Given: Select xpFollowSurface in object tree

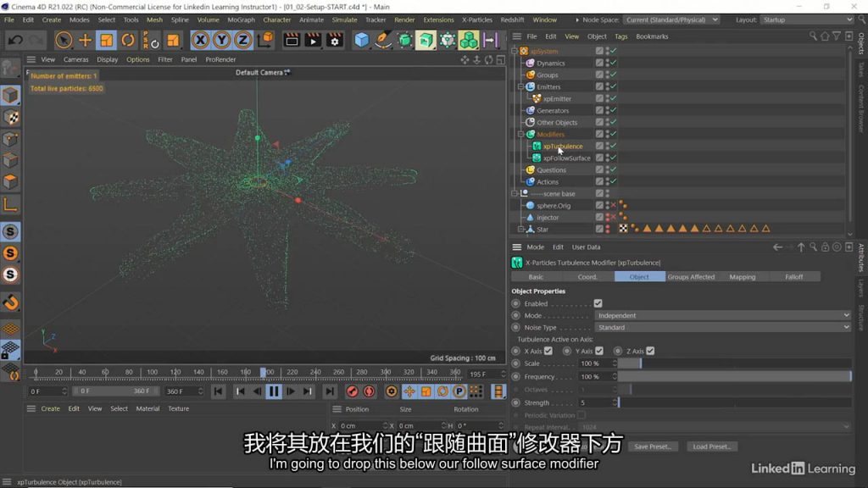Looking at the screenshot, I should point(566,158).
